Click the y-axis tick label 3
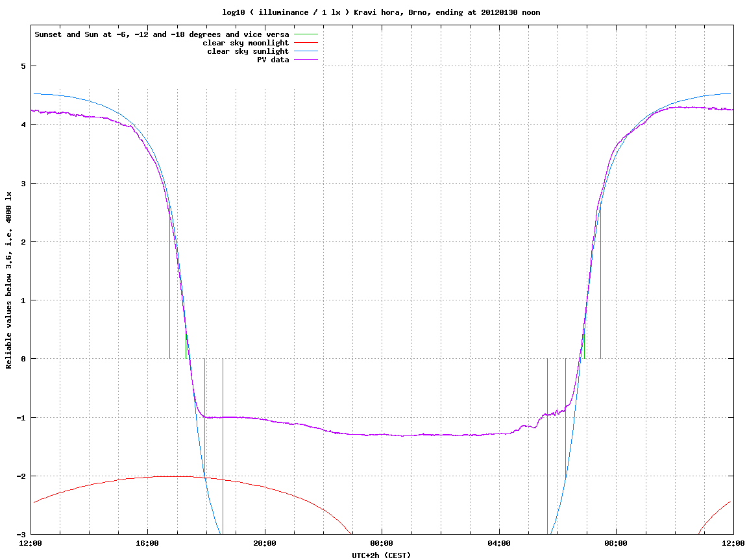Viewport: 747px width, 560px height. coord(23,184)
